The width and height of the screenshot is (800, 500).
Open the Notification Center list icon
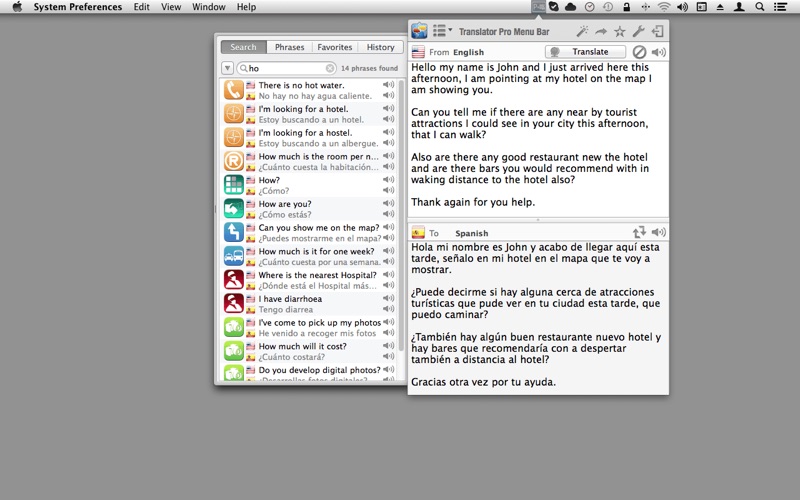[780, 7]
